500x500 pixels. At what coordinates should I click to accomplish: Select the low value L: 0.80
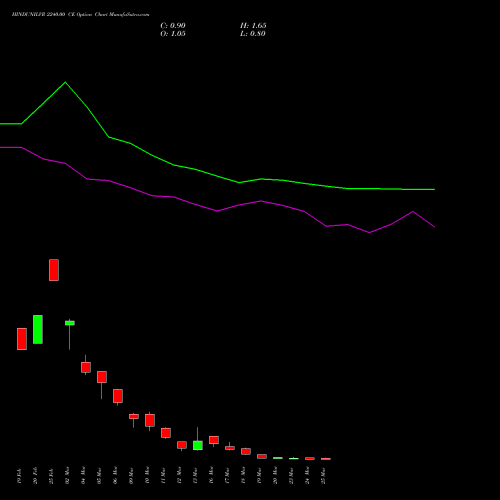point(253,34)
